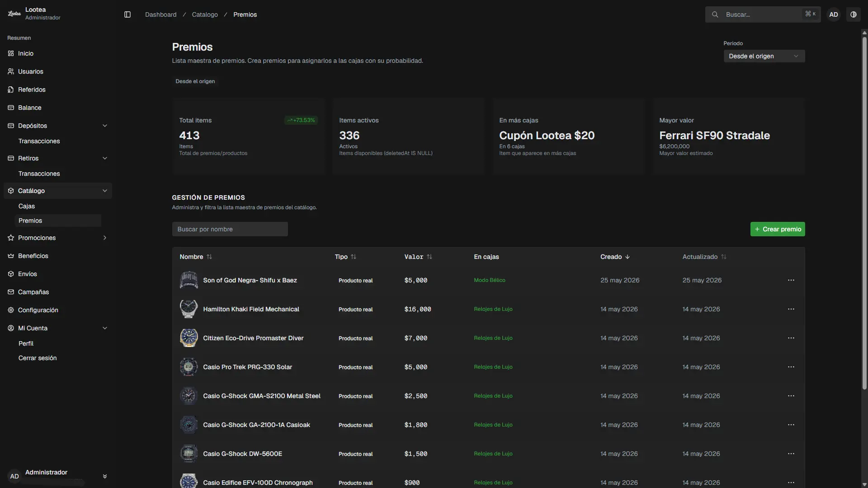868x488 pixels.
Task: Open Modo Bélico box link
Action: point(490,280)
